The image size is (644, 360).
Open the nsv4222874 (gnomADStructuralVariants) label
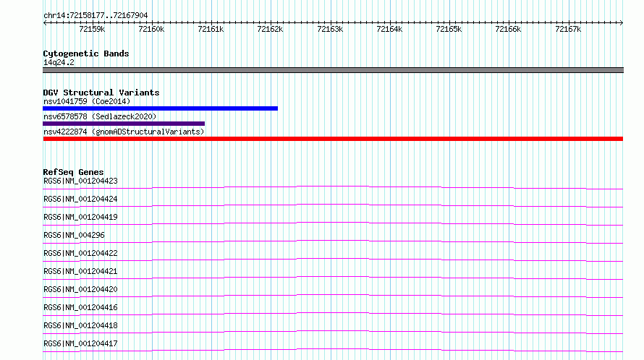(124, 132)
